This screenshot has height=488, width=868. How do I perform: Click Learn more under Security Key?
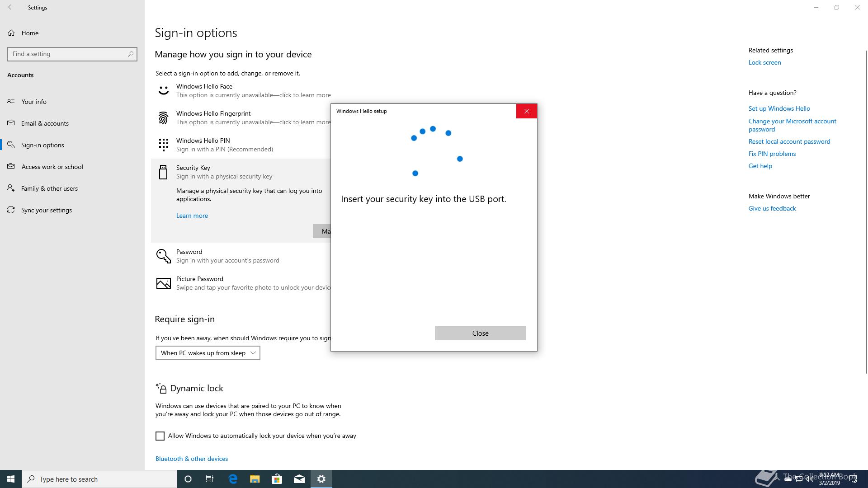[192, 216]
